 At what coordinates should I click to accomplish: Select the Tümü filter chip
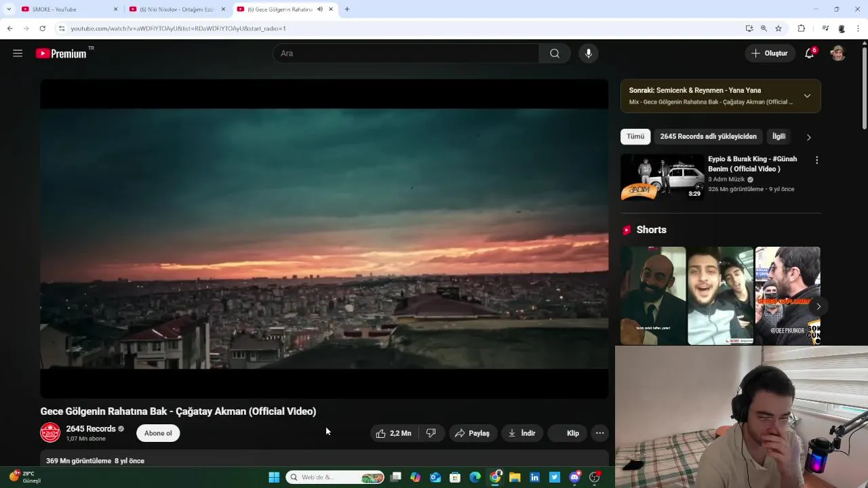tap(635, 137)
